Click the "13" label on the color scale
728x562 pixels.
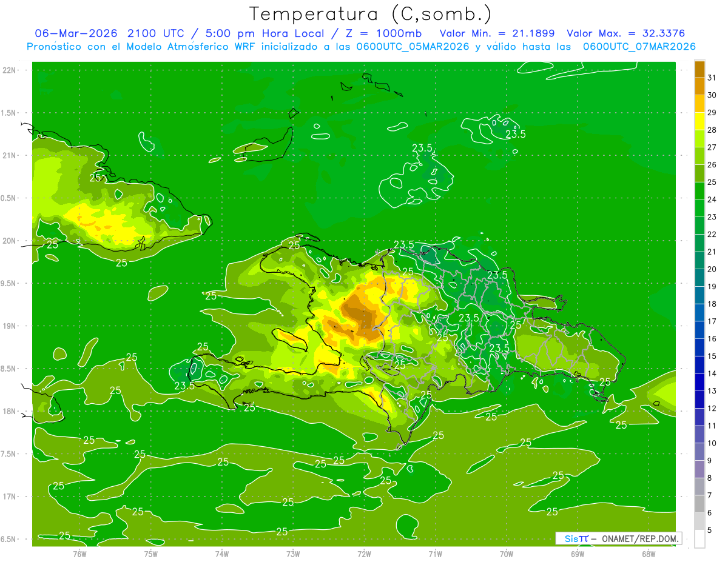(712, 391)
